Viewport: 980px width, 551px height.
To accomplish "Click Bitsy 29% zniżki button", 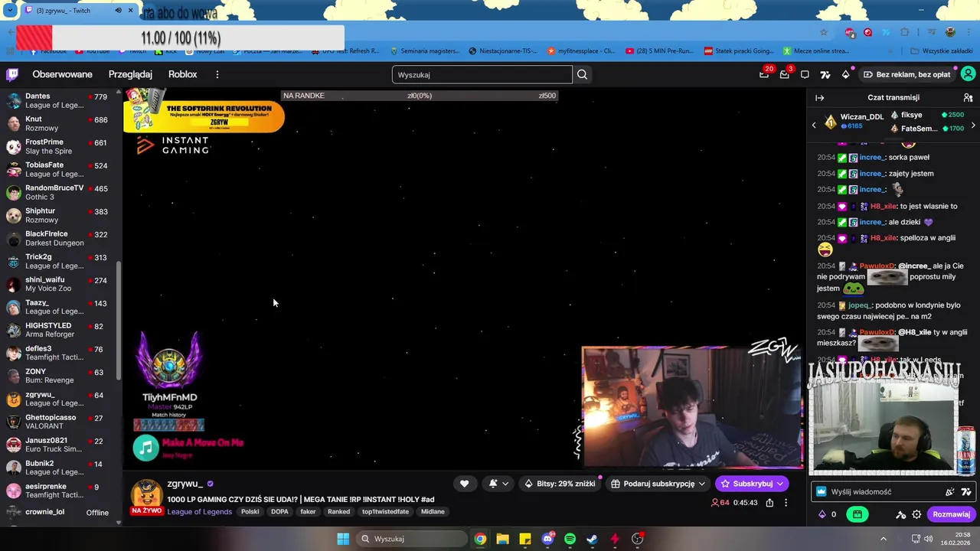I will [x=559, y=484].
